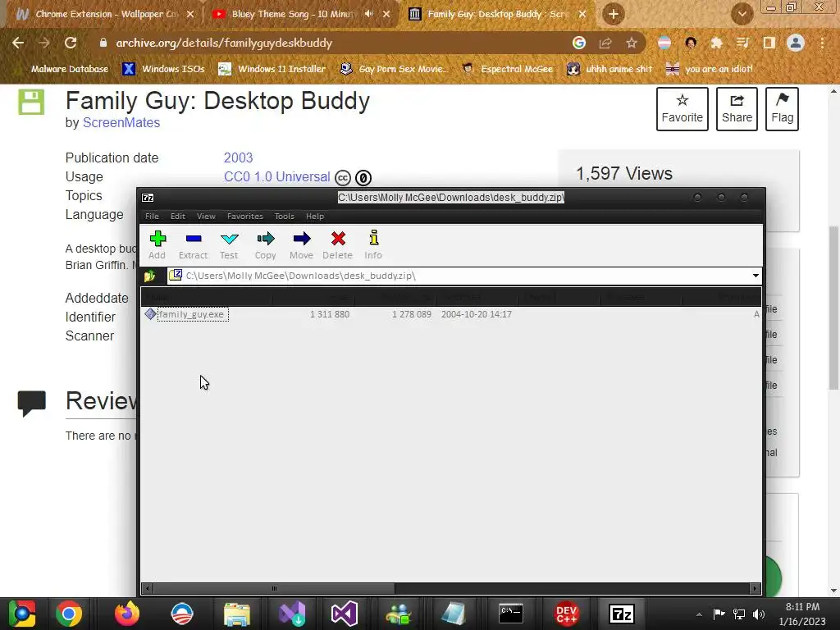Show hidden system tray icons

[699, 614]
